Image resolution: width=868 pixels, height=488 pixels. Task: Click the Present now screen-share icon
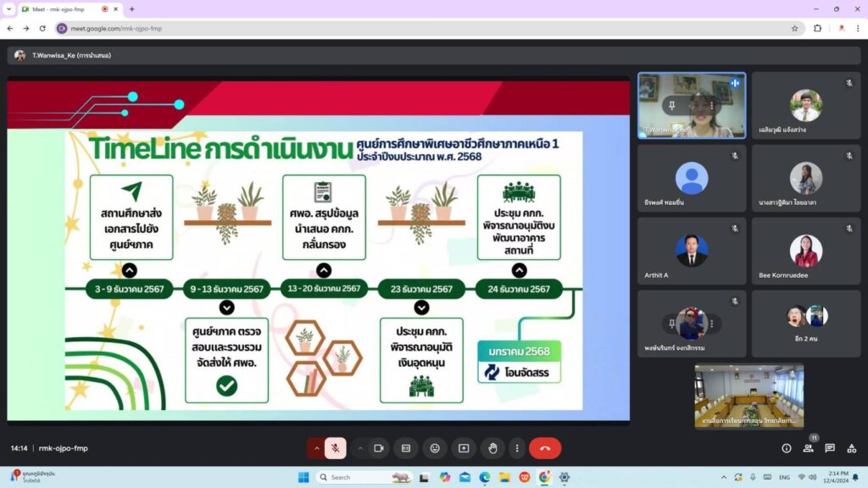click(x=464, y=448)
